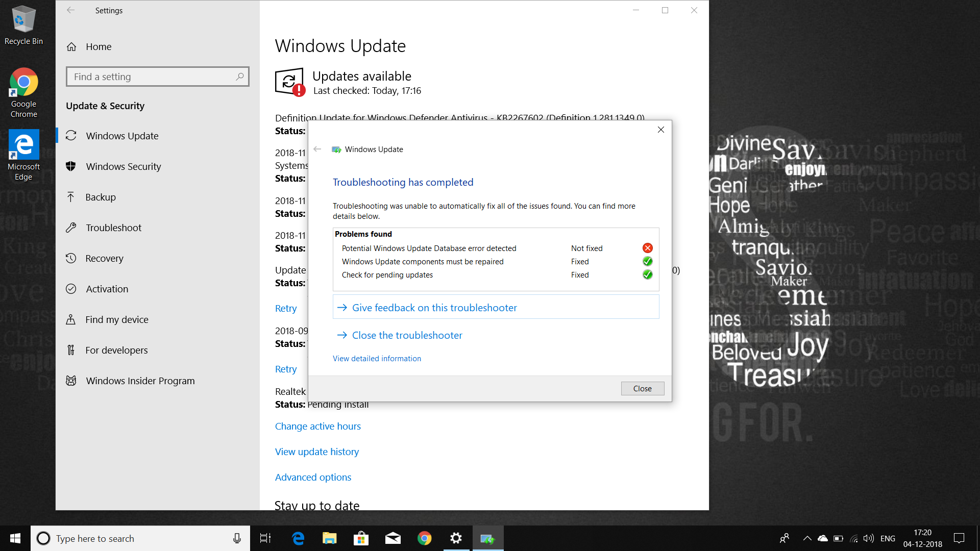Click back arrow in troubleshooter dialog

click(x=317, y=149)
